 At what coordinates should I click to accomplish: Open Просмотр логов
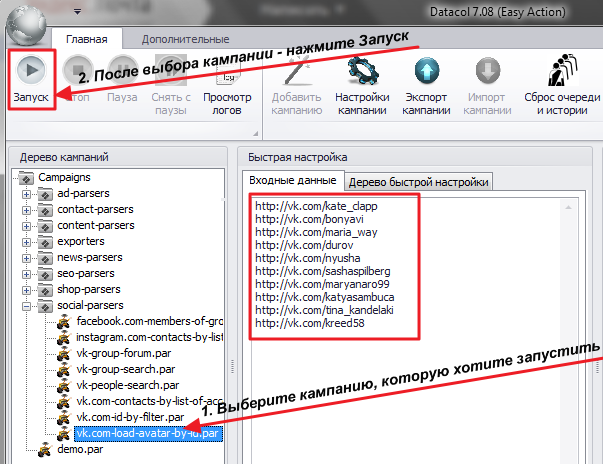coord(227,85)
